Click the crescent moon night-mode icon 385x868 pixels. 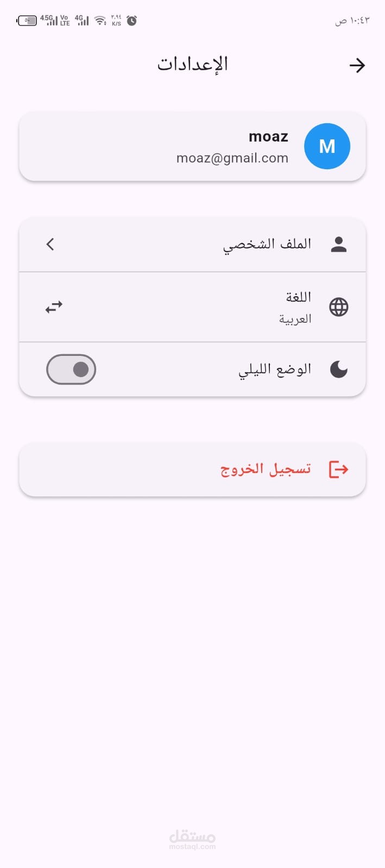point(339,369)
